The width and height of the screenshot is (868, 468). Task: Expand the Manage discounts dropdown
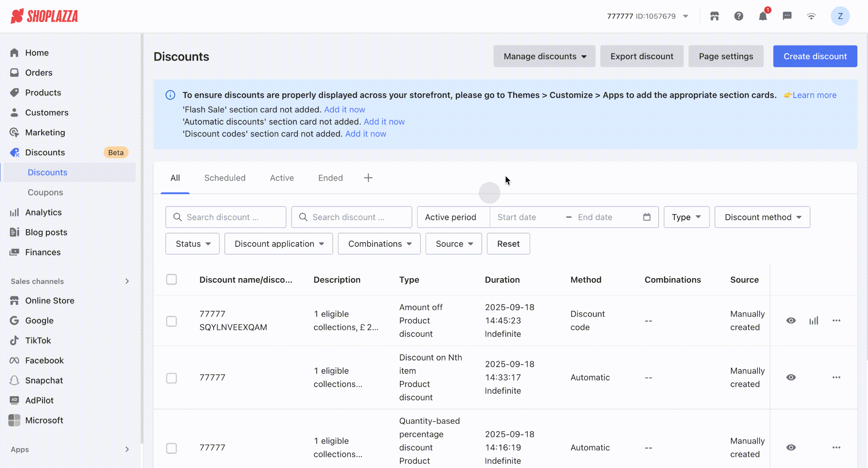coord(544,57)
